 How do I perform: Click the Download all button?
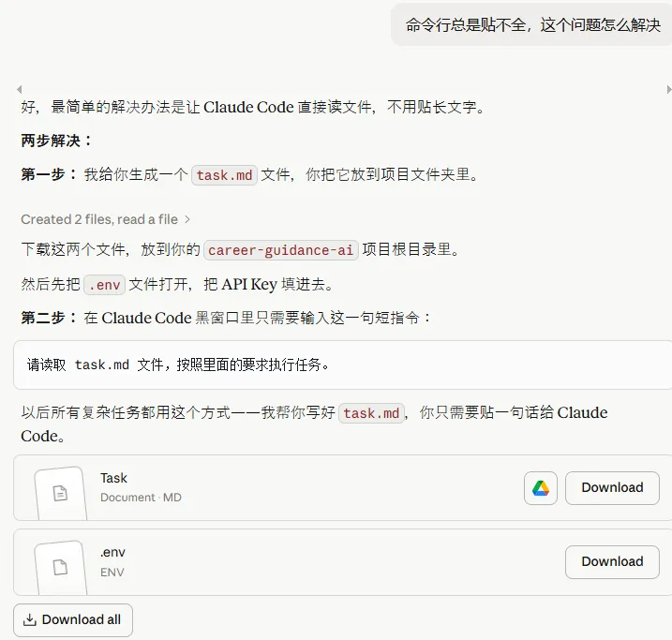[73, 620]
